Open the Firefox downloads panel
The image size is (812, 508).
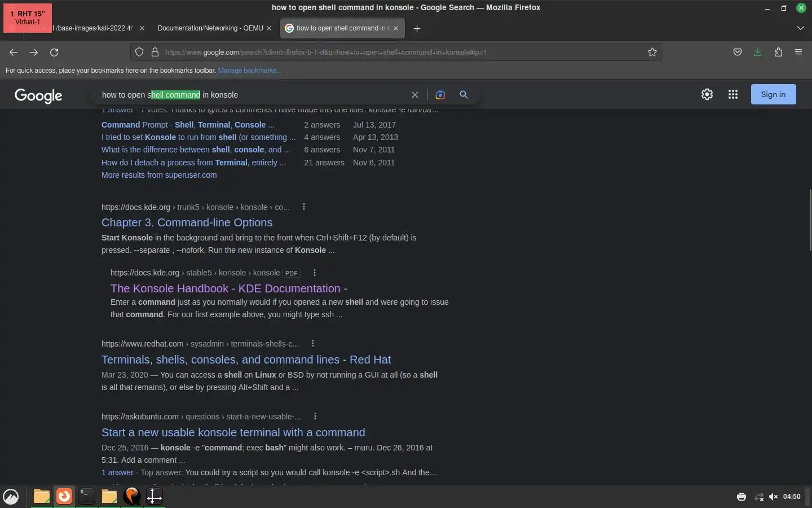point(758,52)
